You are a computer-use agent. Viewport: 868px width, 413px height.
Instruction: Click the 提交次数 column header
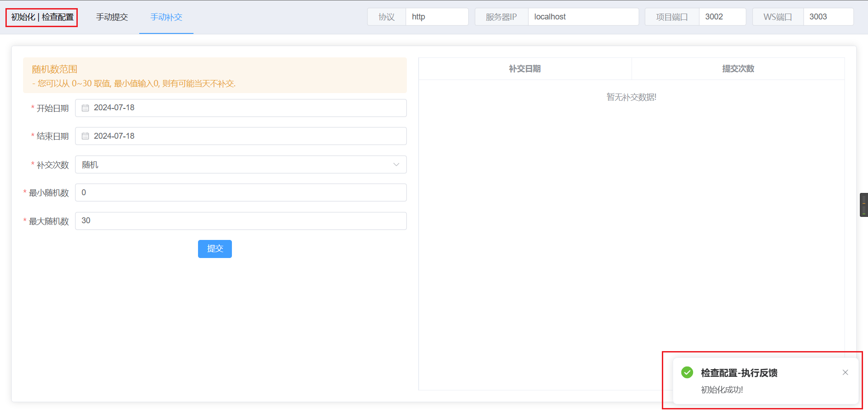738,69
